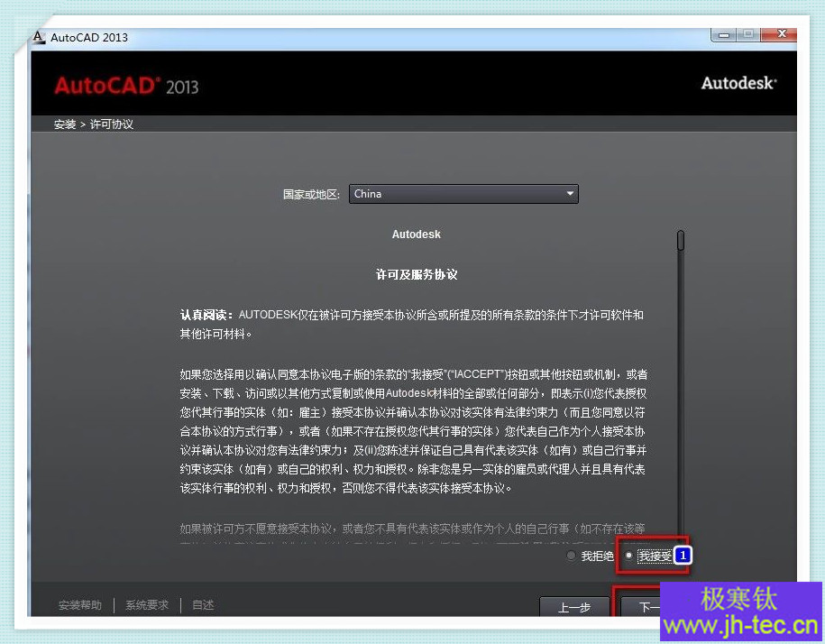The width and height of the screenshot is (825, 644).
Task: Open the 自述 link
Action: [203, 605]
